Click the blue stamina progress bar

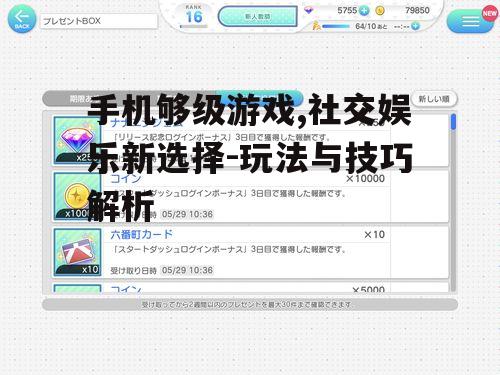click(x=336, y=26)
